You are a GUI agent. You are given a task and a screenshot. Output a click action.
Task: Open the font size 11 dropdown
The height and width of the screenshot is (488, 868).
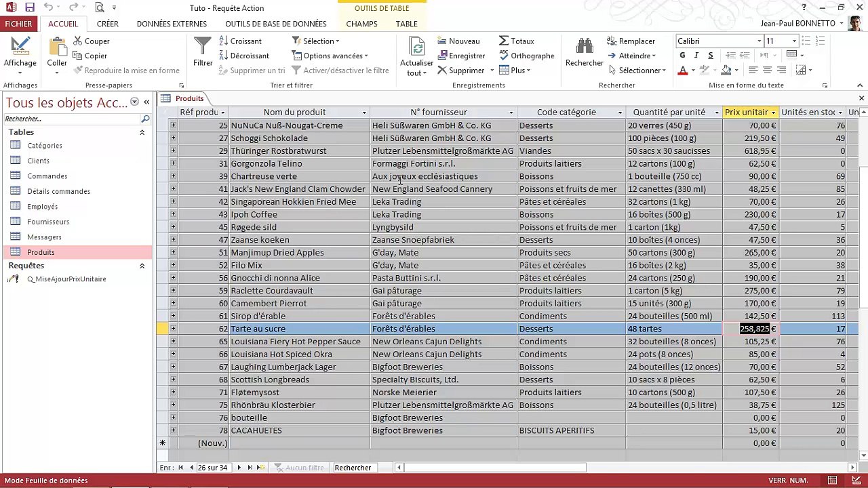click(x=794, y=41)
